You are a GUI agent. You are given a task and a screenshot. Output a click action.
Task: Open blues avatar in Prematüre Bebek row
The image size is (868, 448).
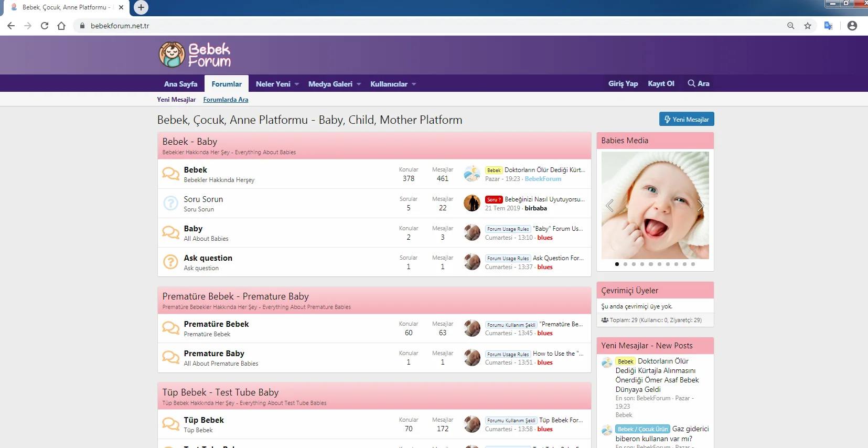tap(472, 328)
